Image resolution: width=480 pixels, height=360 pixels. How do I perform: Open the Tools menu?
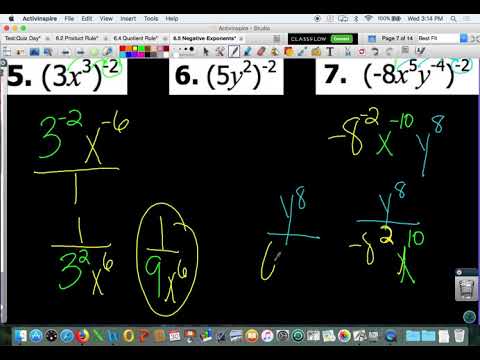pyautogui.click(x=151, y=19)
